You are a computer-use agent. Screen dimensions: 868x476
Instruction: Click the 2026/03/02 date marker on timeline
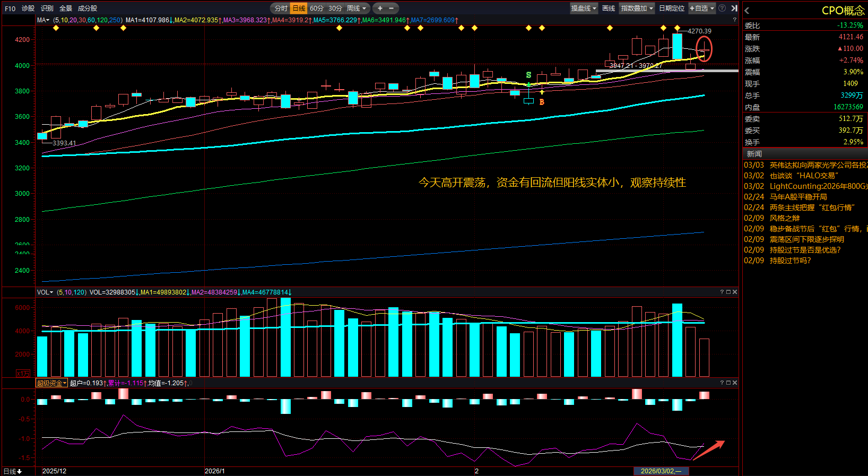pos(661,471)
